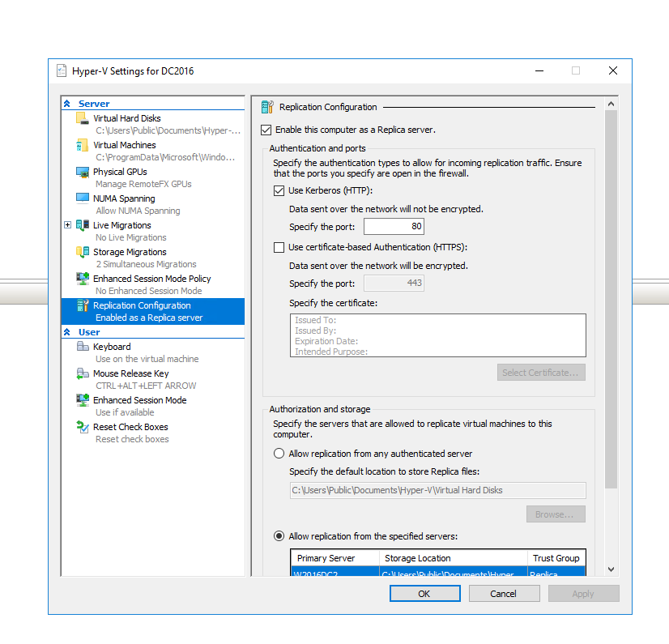Click the Reset Check Boxes icon
Viewport: 669px width, 644px height.
pos(83,427)
